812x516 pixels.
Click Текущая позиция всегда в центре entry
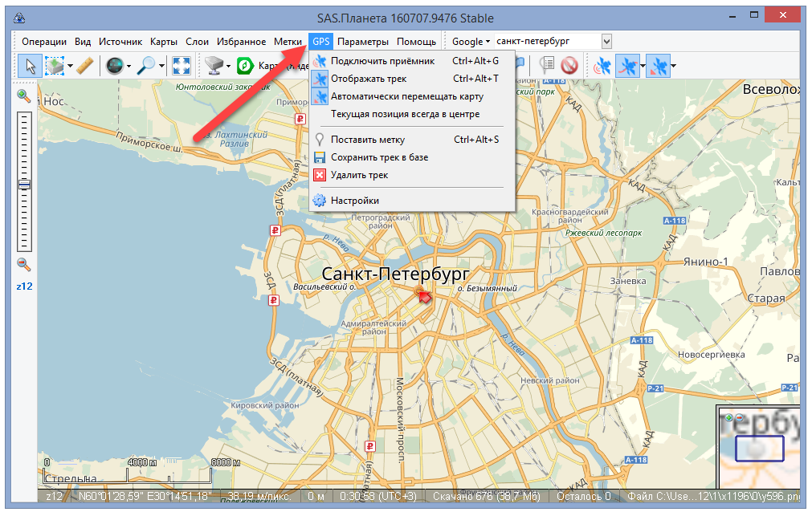point(405,114)
